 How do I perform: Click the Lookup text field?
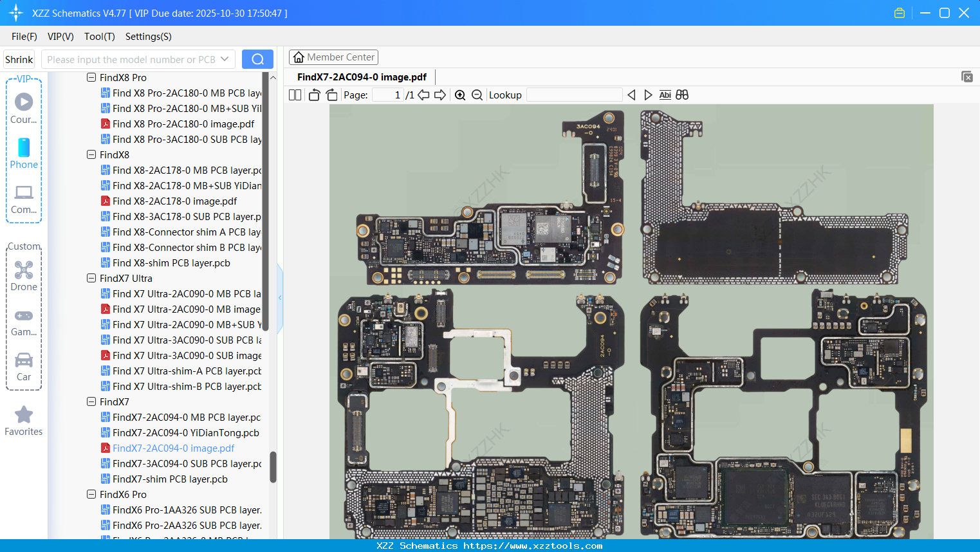click(x=574, y=95)
